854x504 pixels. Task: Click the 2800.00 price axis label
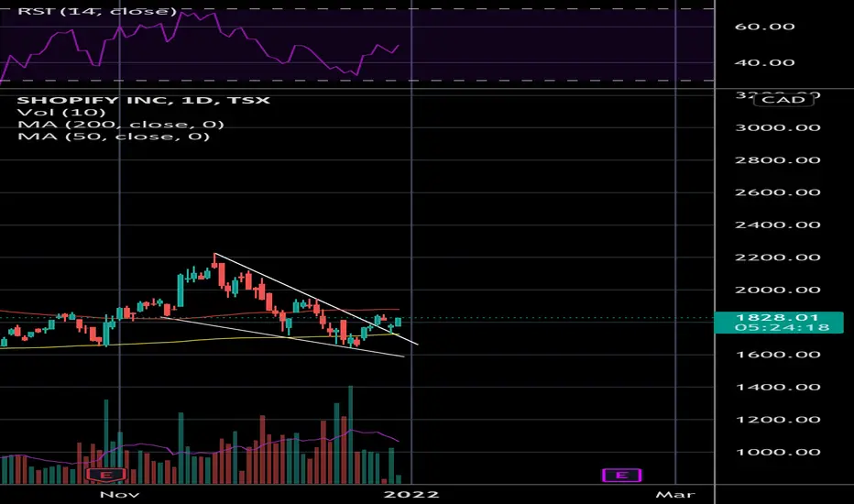coord(778,159)
